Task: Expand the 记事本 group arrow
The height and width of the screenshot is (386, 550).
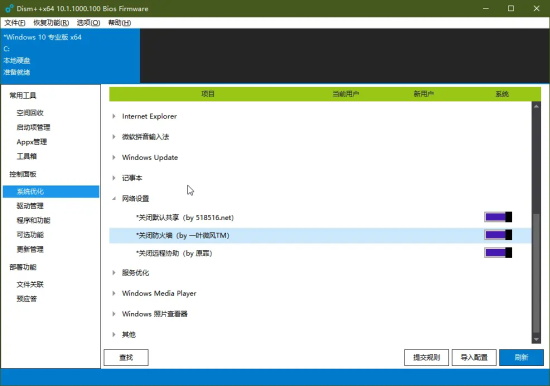Action: pyautogui.click(x=114, y=178)
